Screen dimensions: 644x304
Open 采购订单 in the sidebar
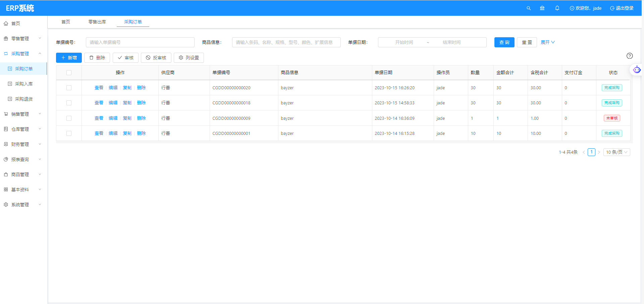click(23, 69)
